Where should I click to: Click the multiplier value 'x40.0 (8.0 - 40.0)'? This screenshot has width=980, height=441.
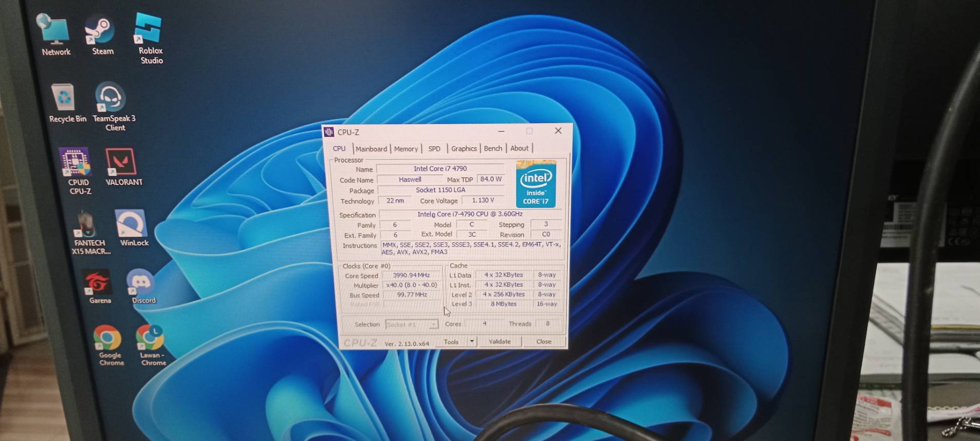[x=411, y=285]
